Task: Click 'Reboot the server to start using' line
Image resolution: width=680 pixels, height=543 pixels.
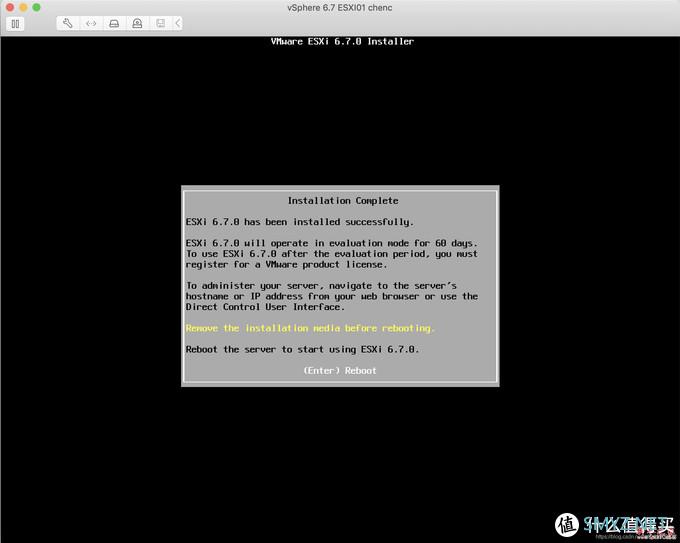Action: click(302, 349)
